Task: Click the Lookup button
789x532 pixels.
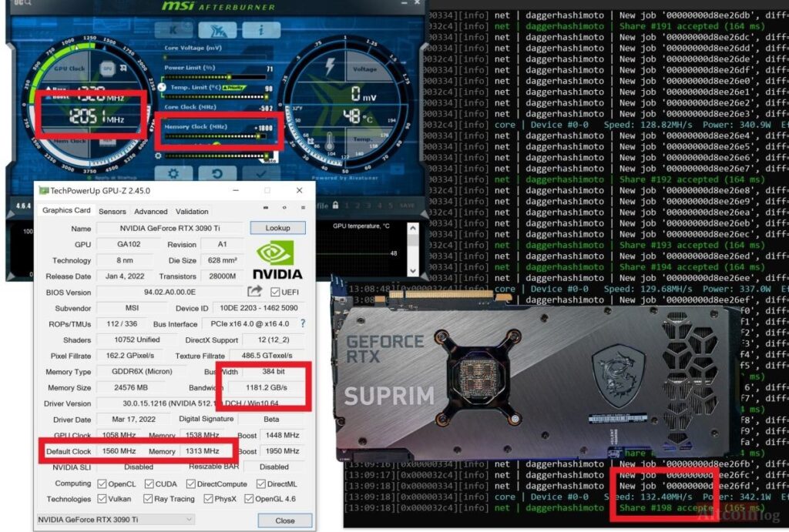Action: point(277,228)
